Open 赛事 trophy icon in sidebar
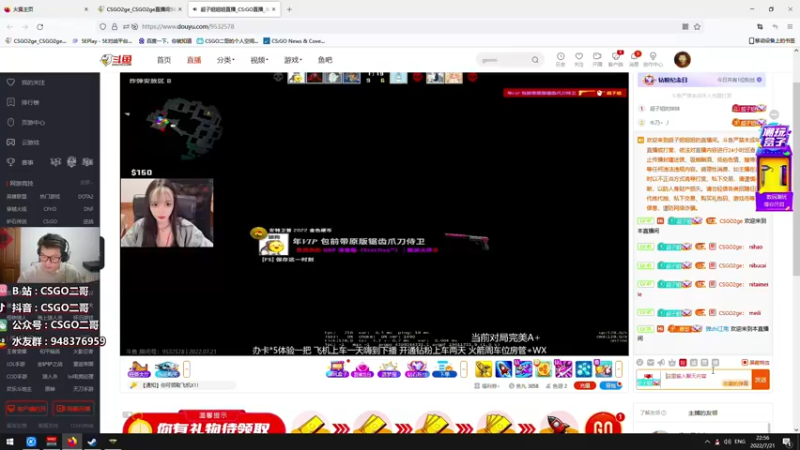This screenshot has width=800, height=450. tap(11, 162)
